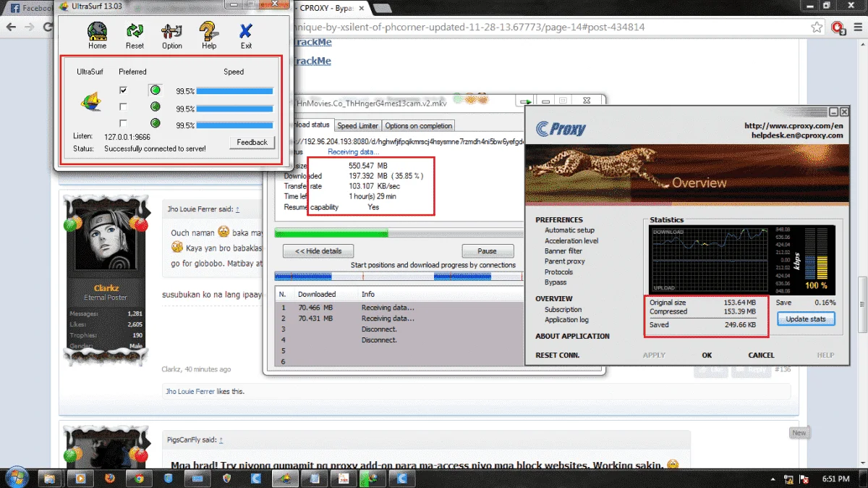Click the New badge on PigsCanFly's post
Viewport: 868px width, 488px height.
pos(799,433)
